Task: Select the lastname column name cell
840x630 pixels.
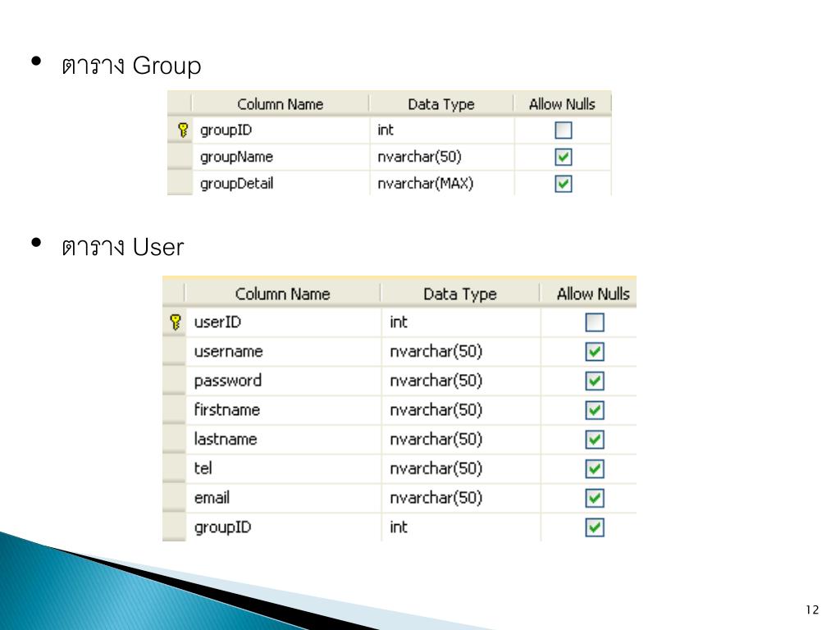Action: coord(283,440)
